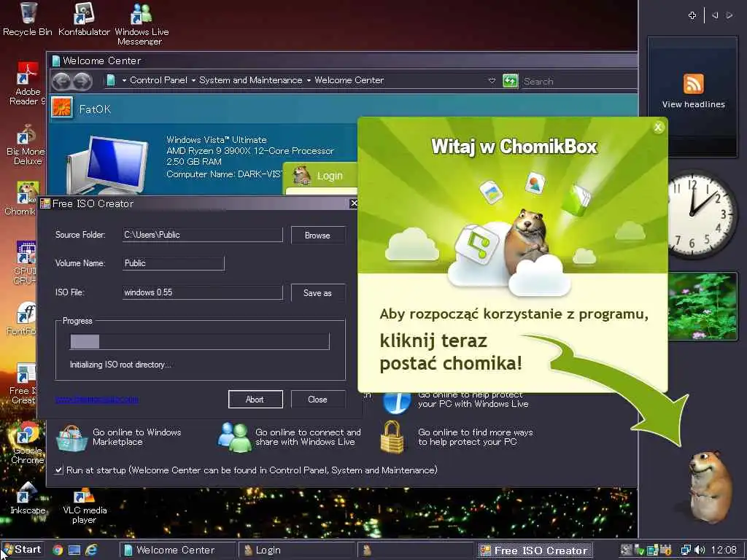Click the ISO File input field
747x560 pixels.
click(203, 292)
